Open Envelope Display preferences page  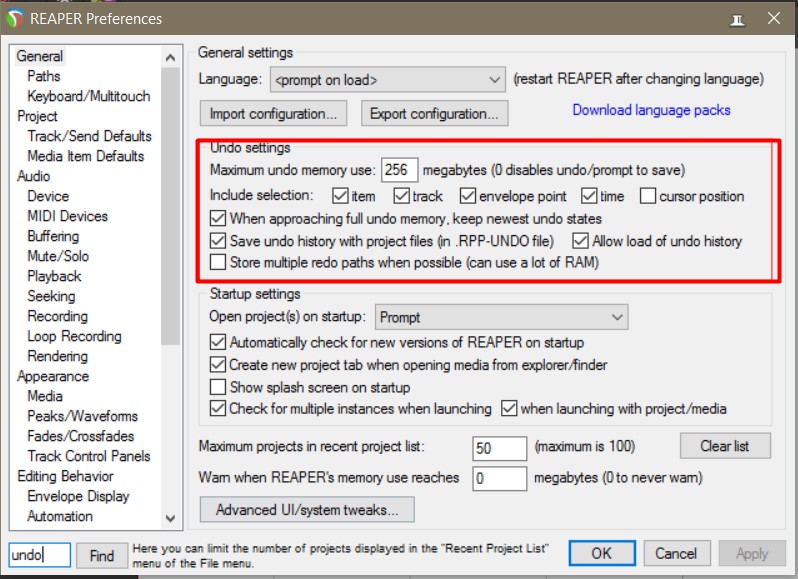coord(78,496)
